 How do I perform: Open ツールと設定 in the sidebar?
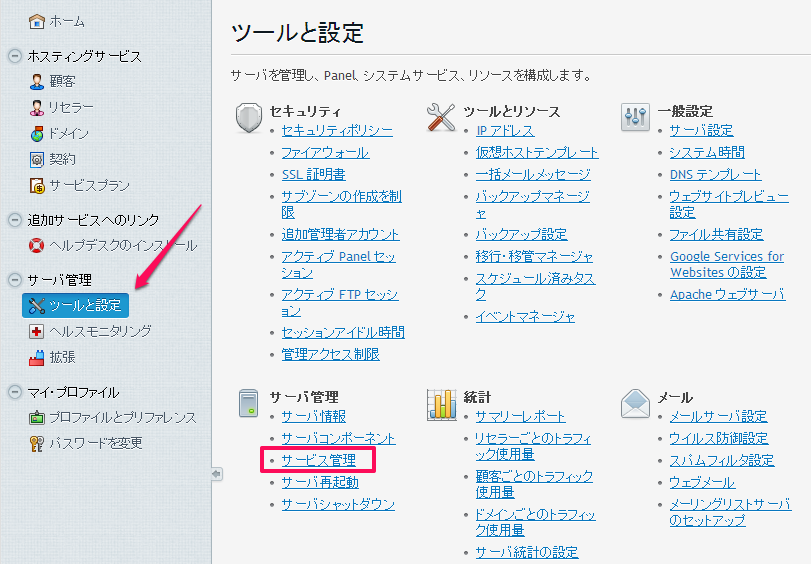point(85,305)
